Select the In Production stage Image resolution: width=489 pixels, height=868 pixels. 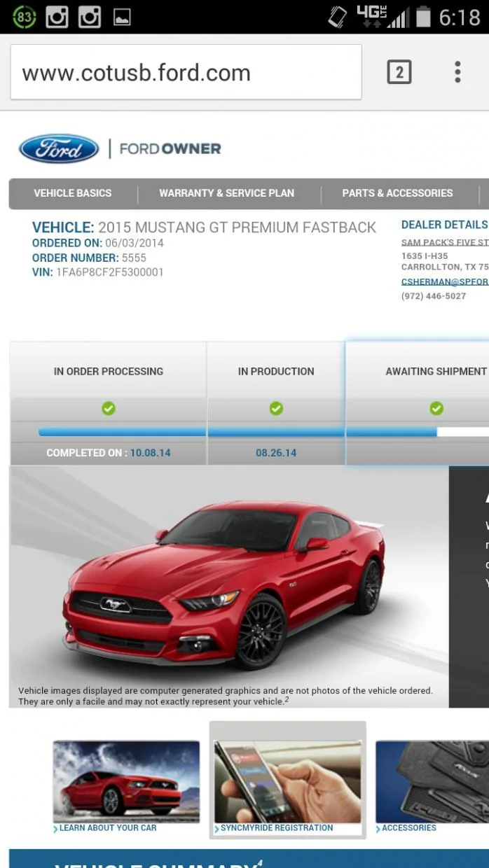click(x=276, y=371)
